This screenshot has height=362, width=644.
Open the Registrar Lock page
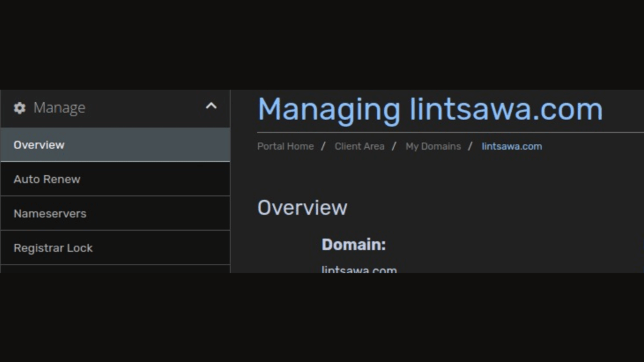tap(116, 248)
